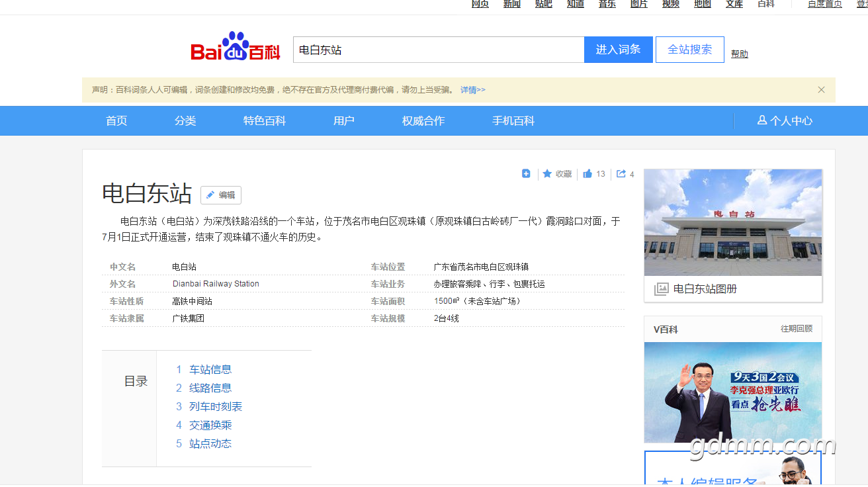Open 地图 in top Baidu links
Image resolution: width=868 pixels, height=487 pixels.
click(703, 4)
